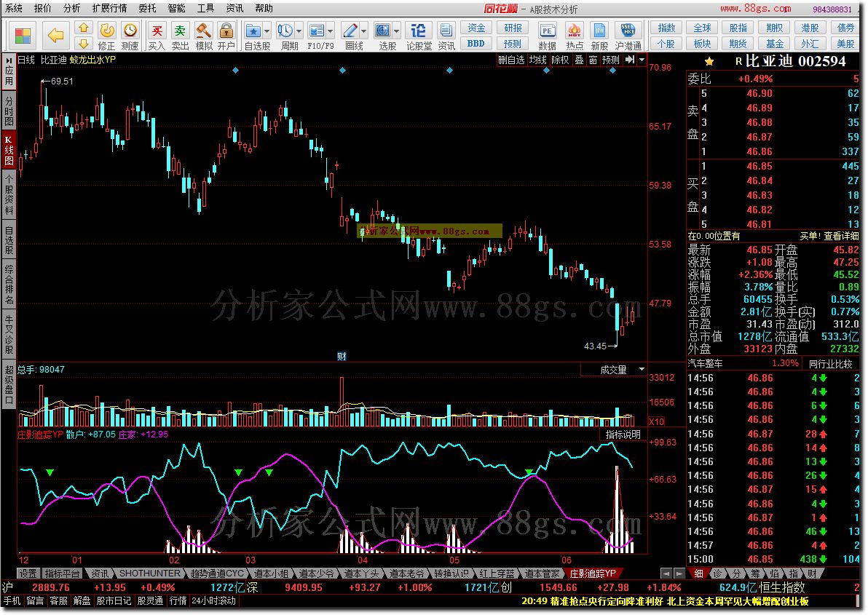Click the 删自选 button
This screenshot has width=868, height=615.
click(511, 60)
